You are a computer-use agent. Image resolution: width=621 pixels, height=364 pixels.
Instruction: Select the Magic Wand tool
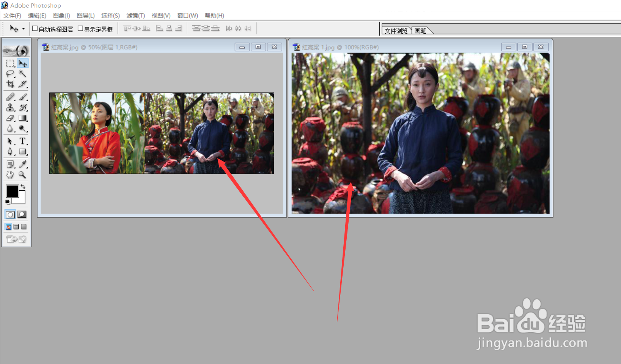pos(23,73)
